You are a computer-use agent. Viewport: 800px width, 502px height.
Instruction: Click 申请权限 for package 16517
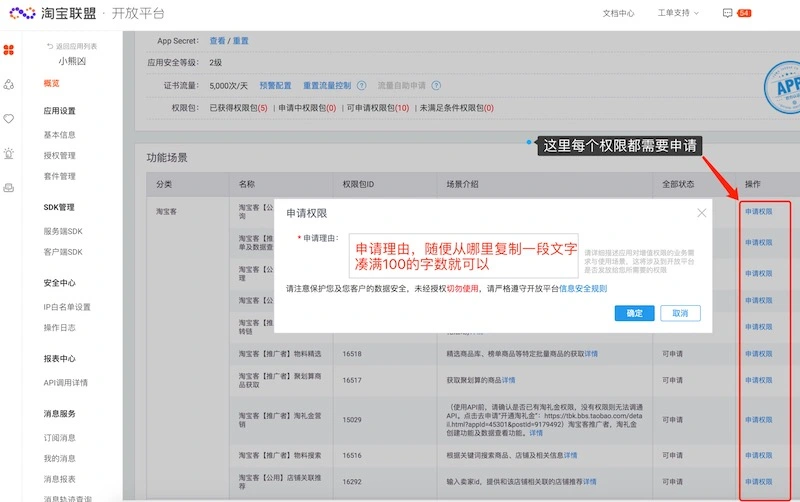[x=759, y=380]
